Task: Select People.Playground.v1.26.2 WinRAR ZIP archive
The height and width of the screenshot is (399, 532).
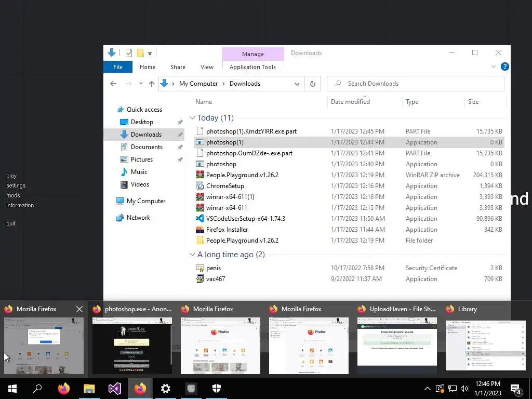Action: coord(349,175)
